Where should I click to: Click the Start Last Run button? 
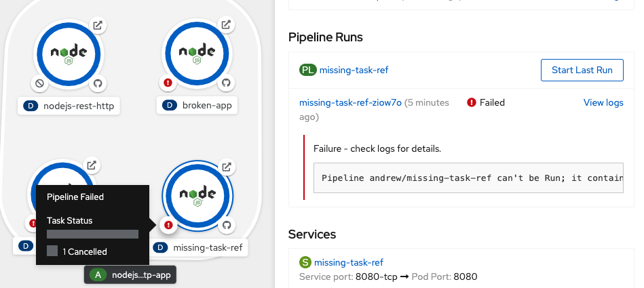[x=582, y=70]
